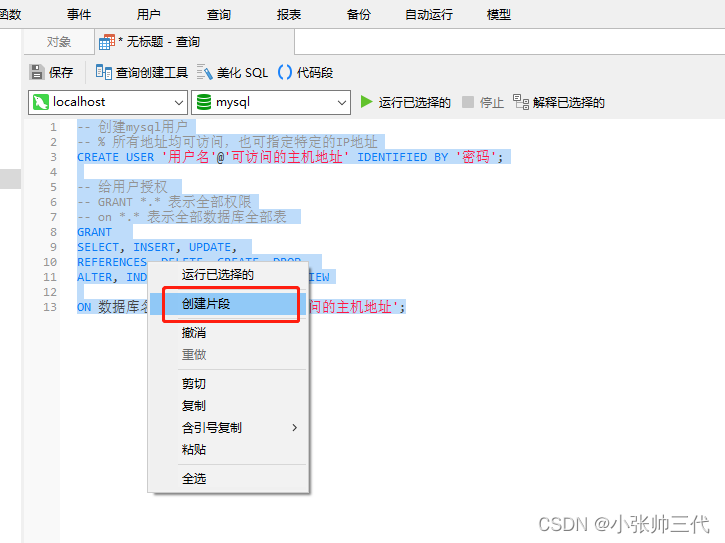This screenshot has height=543, width=725.
Task: Open the 用户 menu
Action: pyautogui.click(x=149, y=15)
